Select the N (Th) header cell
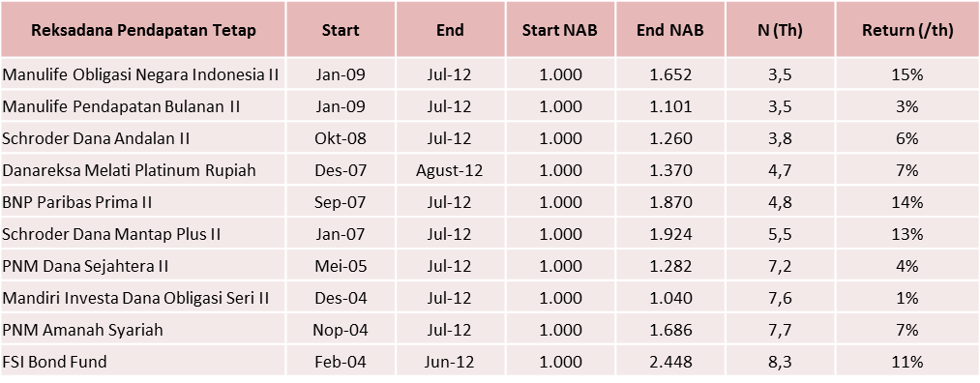Viewport: 980px width, 383px height. [780, 30]
